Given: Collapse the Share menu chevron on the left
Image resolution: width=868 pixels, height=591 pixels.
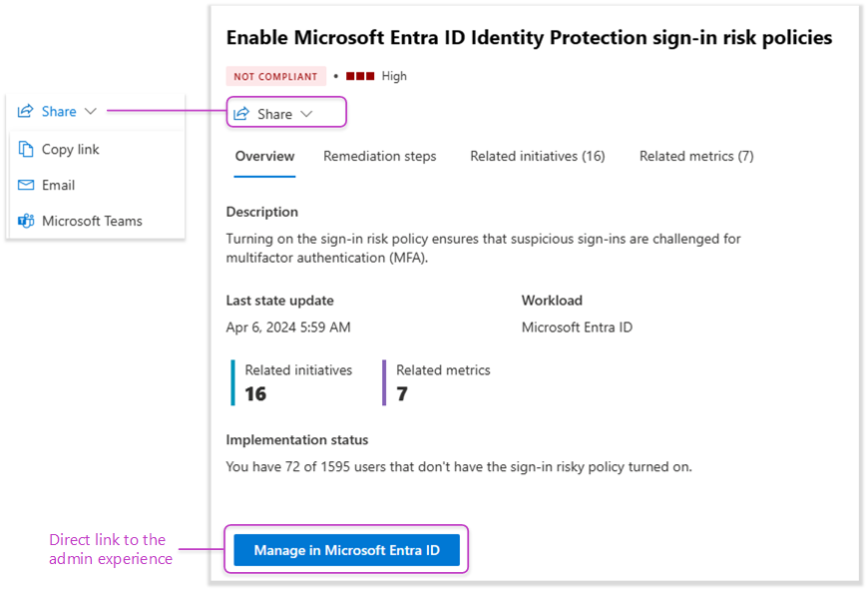Looking at the screenshot, I should 91,112.
